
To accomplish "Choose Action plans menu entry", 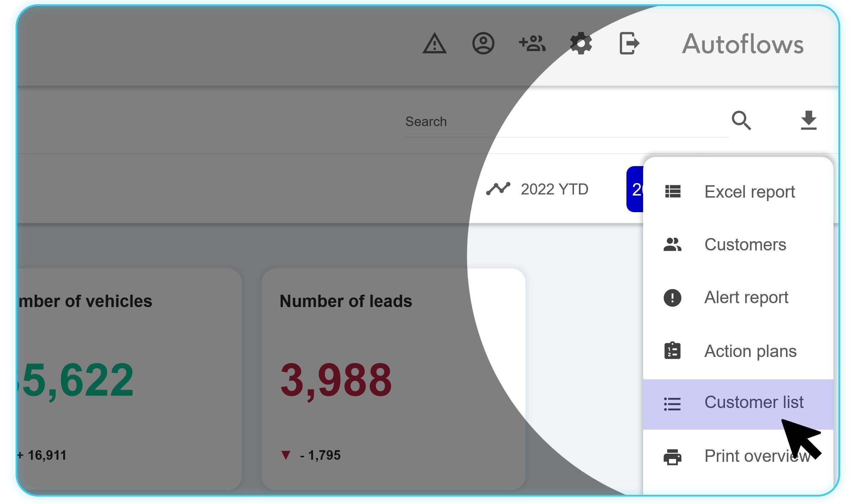I will tap(738, 351).
